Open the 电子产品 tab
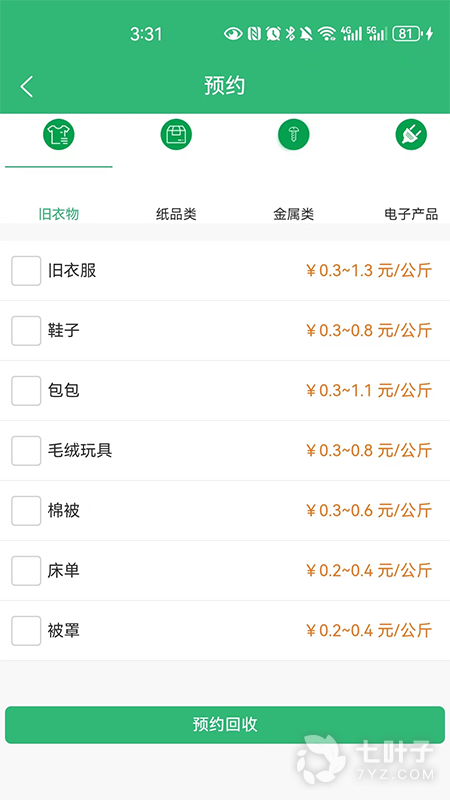Screen dimensions: 450x800 click(x=411, y=214)
